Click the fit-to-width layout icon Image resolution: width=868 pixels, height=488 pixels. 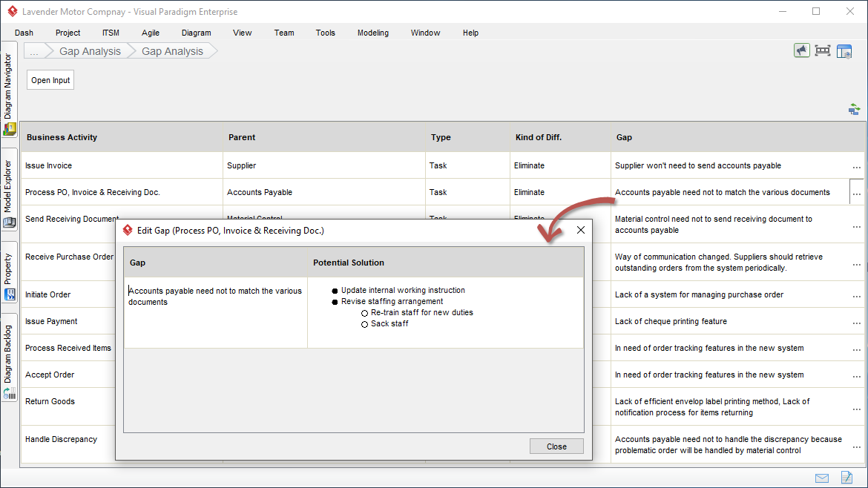pos(823,51)
